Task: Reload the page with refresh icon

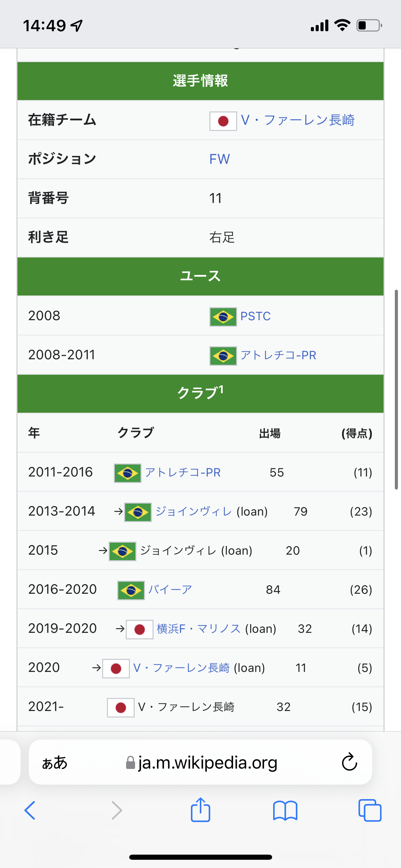Action: pyautogui.click(x=349, y=762)
